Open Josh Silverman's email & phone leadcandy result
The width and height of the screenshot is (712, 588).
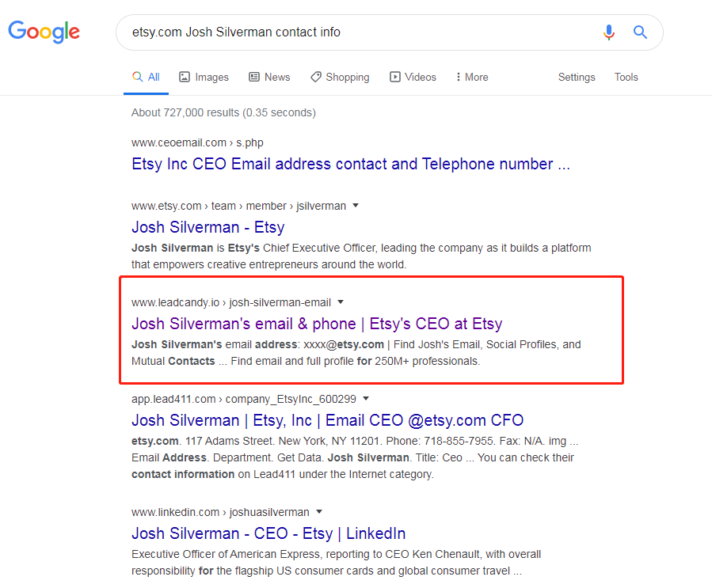[317, 324]
